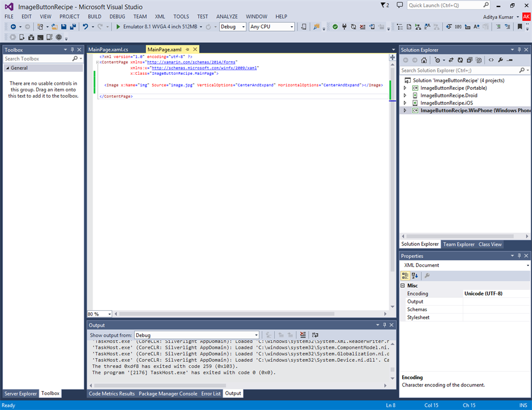Image resolution: width=532 pixels, height=410 pixels.
Task: Click the Undo icon in the toolbar
Action: click(85, 27)
